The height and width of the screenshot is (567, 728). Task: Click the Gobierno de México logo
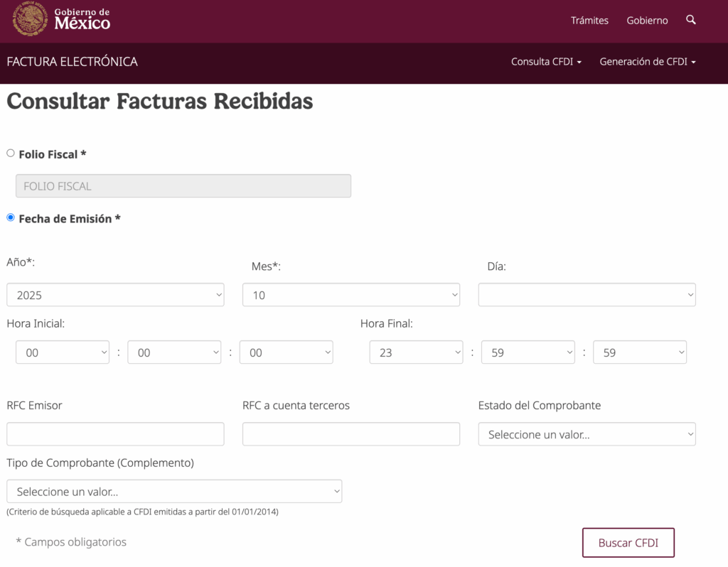coord(62,20)
